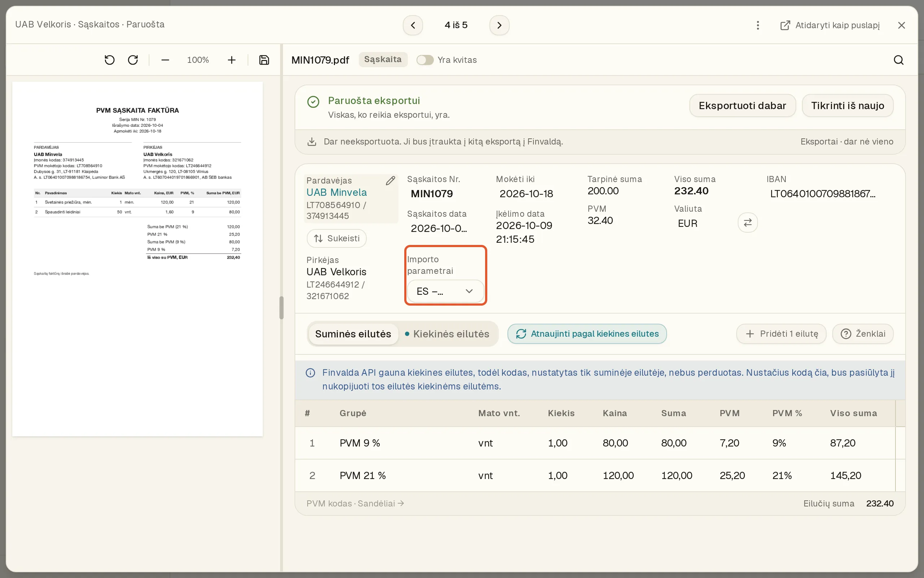924x578 pixels.
Task: Open the Ženklai help button
Action: (x=863, y=334)
